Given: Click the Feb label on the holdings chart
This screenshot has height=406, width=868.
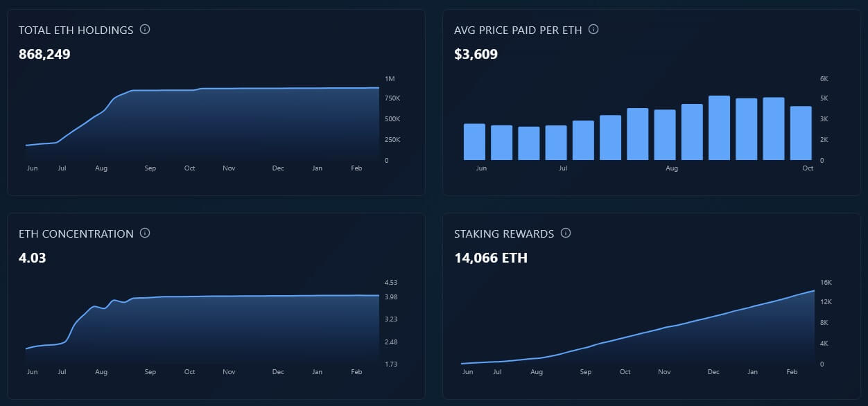Looking at the screenshot, I should tap(356, 168).
